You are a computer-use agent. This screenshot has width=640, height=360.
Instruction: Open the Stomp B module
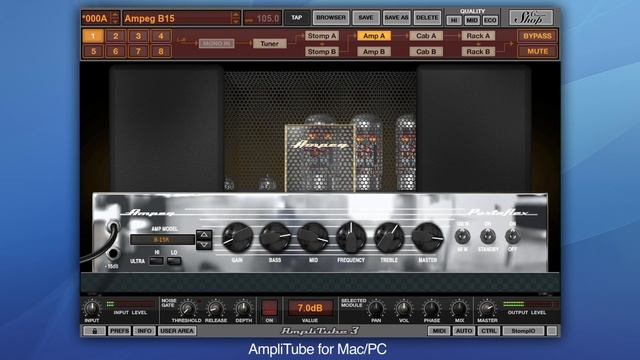(x=322, y=52)
